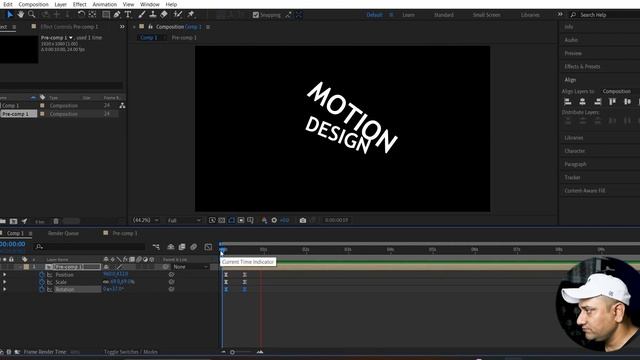Toggle the Position stopwatch
Viewport: 640px width, 360px height.
click(x=42, y=275)
